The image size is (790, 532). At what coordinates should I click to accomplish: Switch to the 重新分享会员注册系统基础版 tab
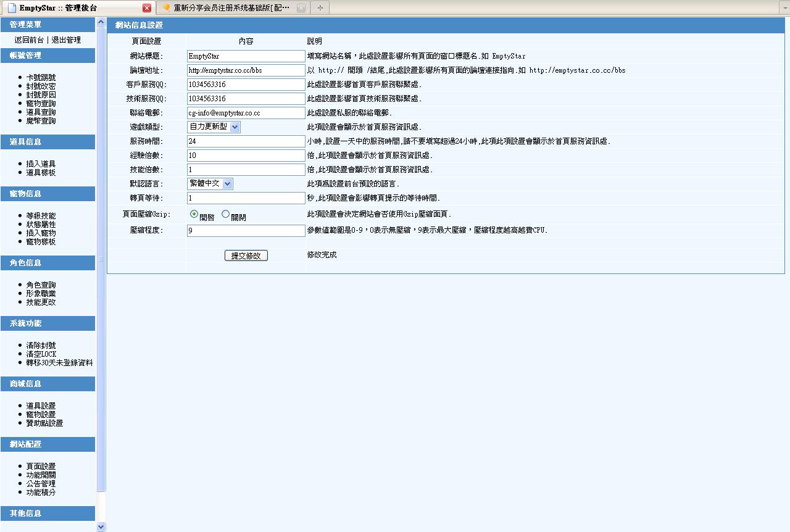(231, 8)
